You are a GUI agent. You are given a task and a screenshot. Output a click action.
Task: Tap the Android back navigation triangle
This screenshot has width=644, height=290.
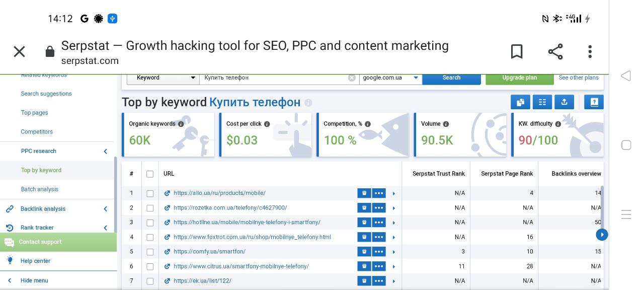coord(626,76)
